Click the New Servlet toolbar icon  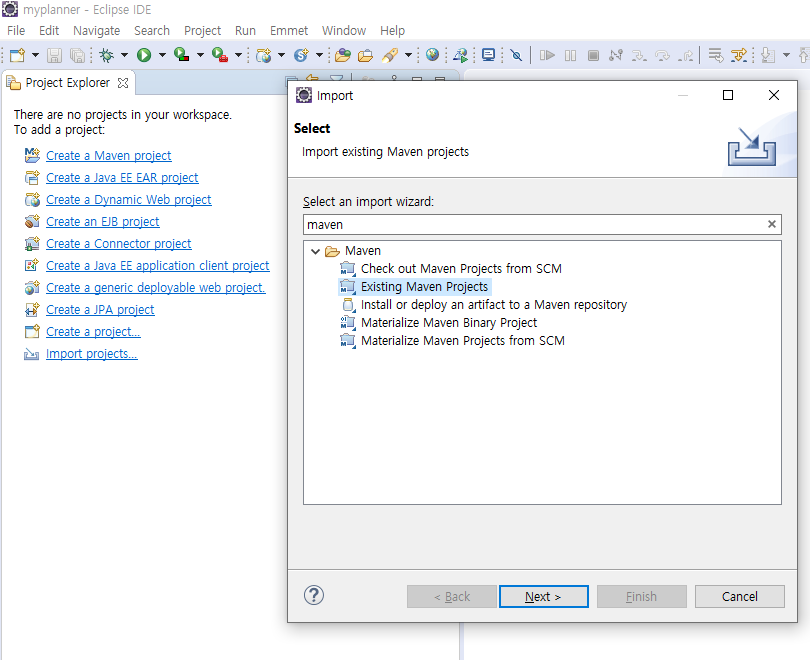pos(301,55)
